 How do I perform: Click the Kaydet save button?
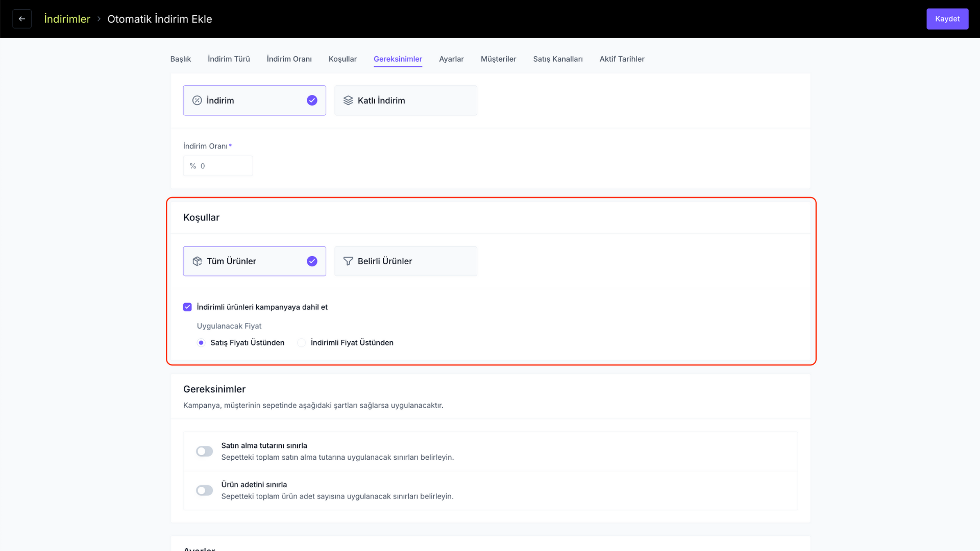coord(947,19)
